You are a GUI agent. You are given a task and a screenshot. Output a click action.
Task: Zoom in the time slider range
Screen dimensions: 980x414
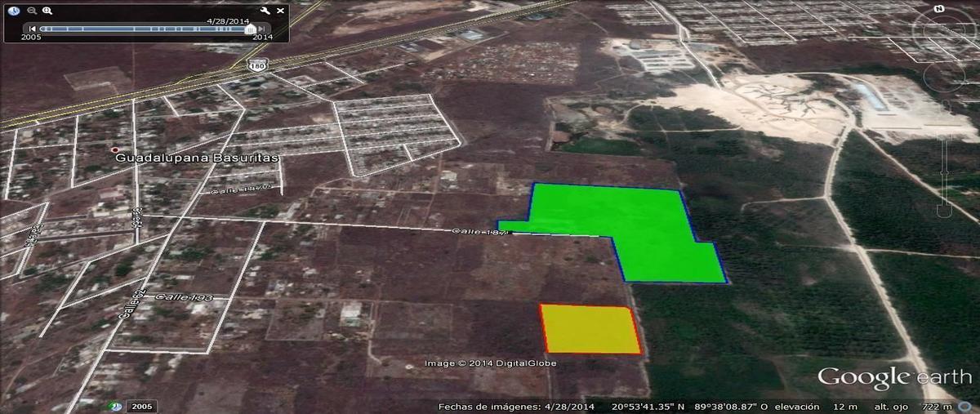pyautogui.click(x=47, y=11)
